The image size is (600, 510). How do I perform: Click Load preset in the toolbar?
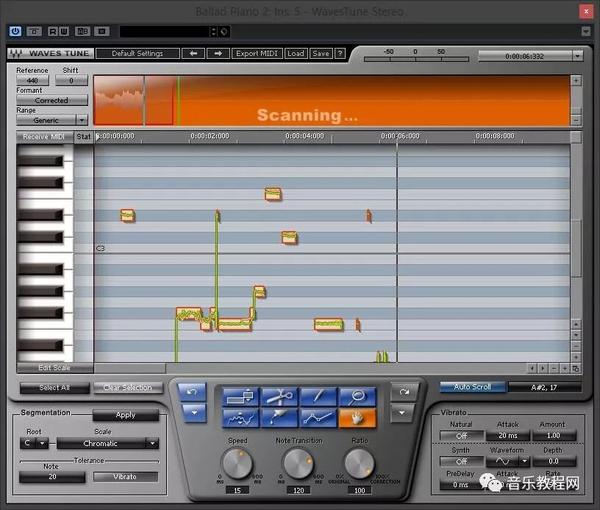(x=296, y=53)
